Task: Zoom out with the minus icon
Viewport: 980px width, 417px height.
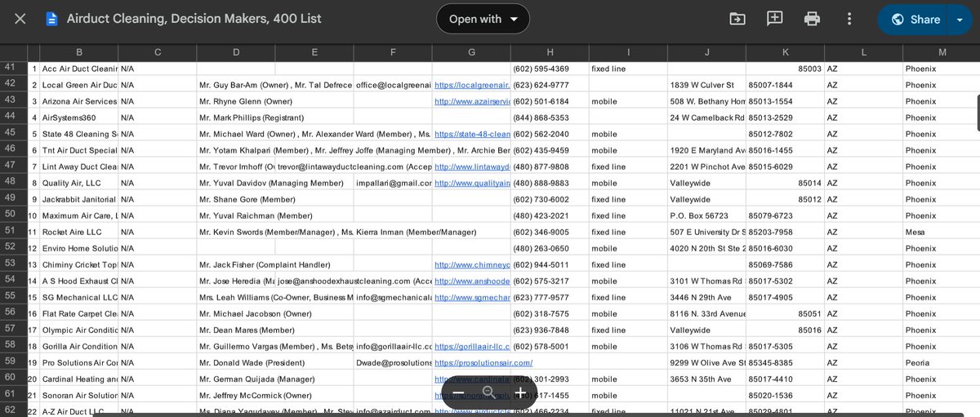Action: (458, 393)
